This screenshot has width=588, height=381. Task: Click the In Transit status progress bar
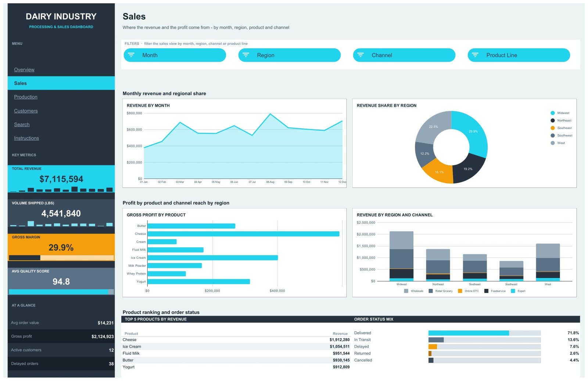pos(484,340)
